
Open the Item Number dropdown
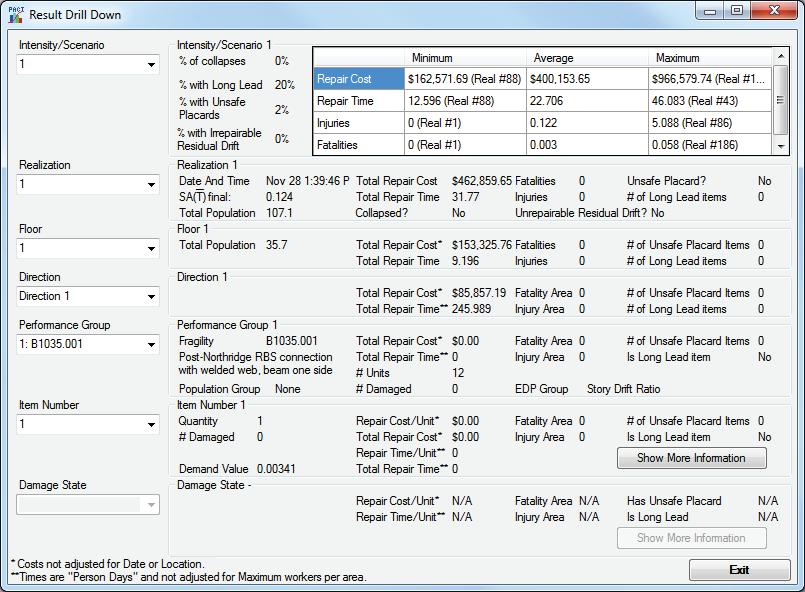pyautogui.click(x=88, y=425)
